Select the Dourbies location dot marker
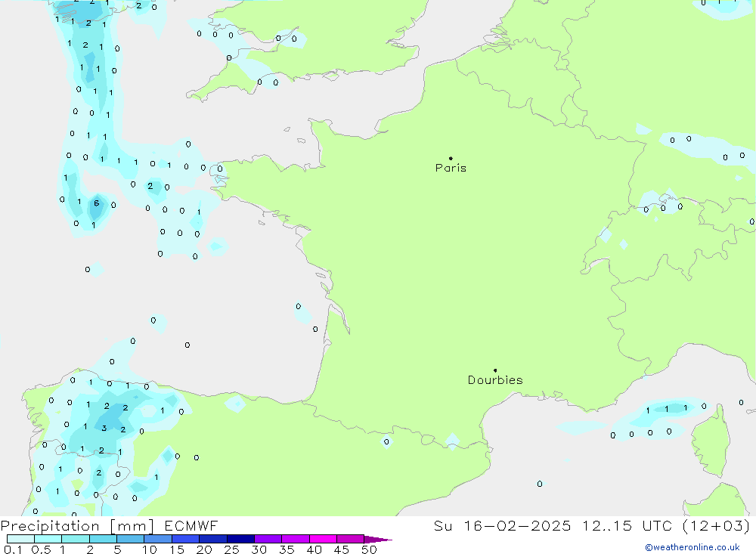 [495, 370]
